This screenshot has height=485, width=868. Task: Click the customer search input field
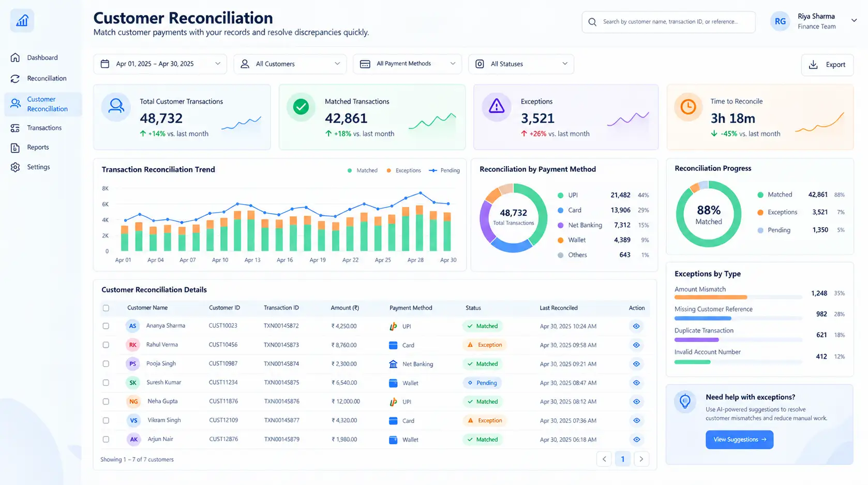(x=668, y=22)
